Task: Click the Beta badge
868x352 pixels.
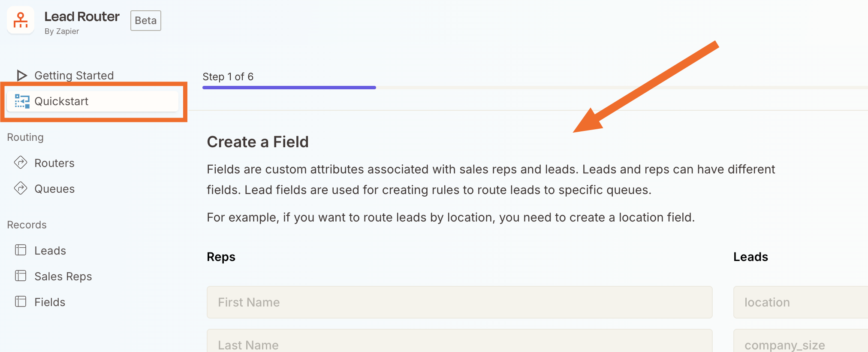Action: 145,20
